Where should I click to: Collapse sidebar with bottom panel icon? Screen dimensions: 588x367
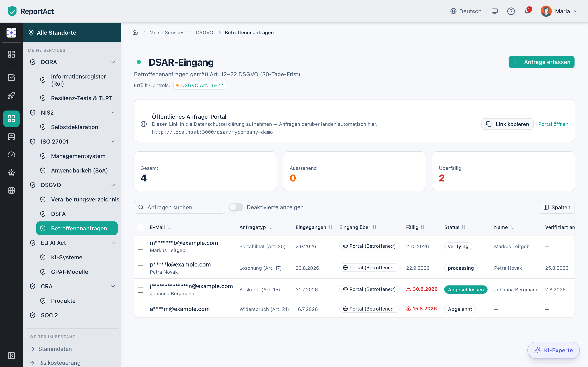pyautogui.click(x=11, y=356)
